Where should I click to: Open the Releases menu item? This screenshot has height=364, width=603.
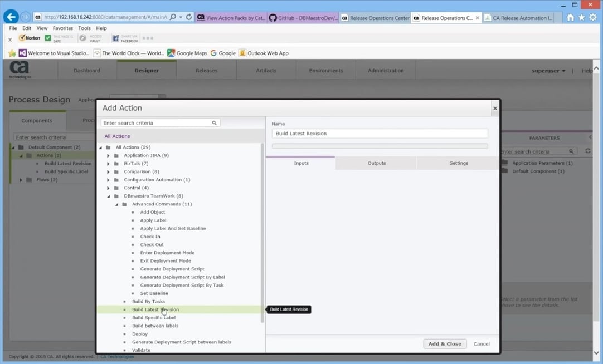point(206,70)
